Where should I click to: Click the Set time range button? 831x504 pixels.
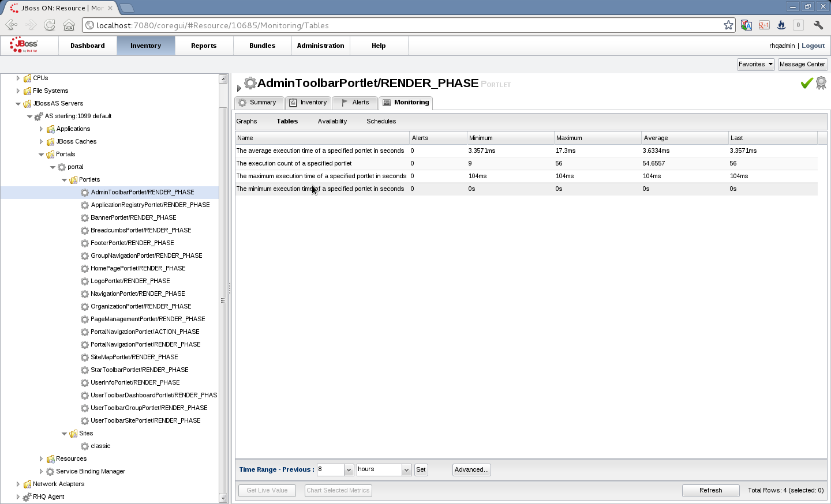coord(421,469)
